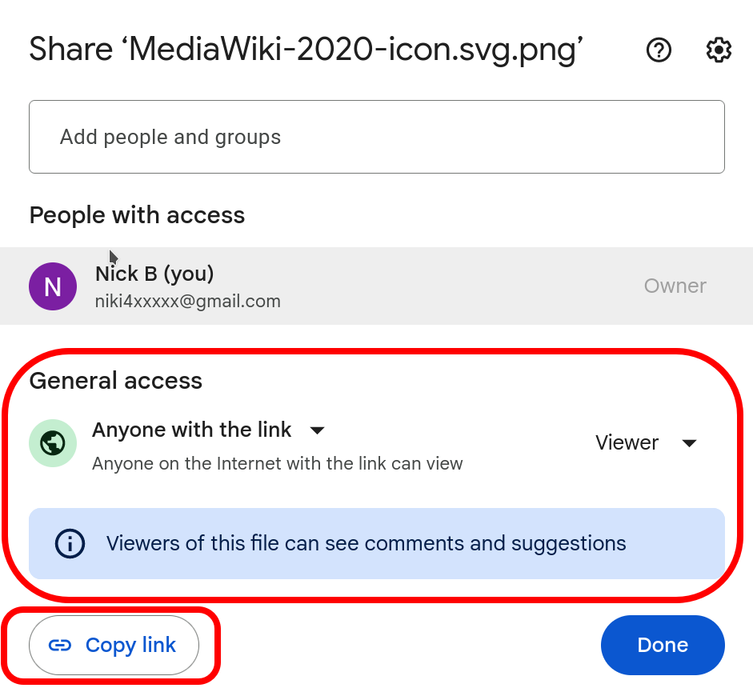
Task: Expand the arrow next to Anyone with the link
Action: coord(317,430)
